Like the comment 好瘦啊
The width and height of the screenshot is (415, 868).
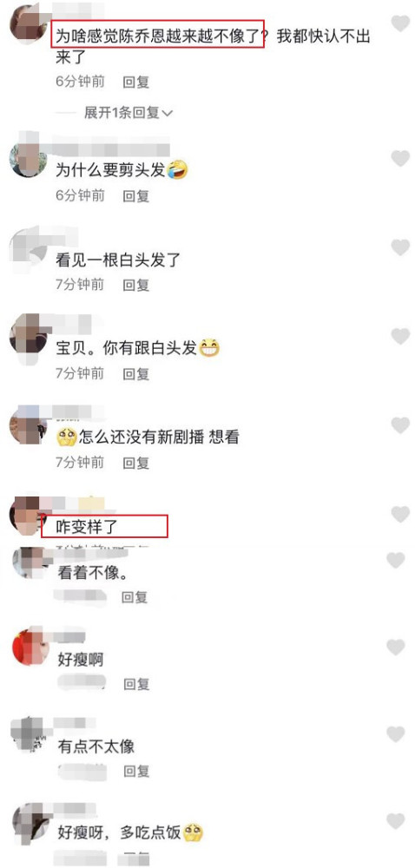click(396, 648)
